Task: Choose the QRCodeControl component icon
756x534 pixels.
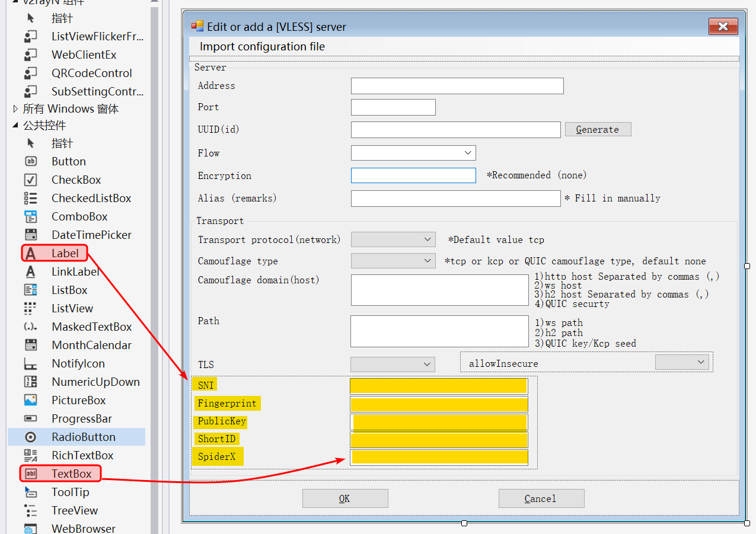Action: click(x=31, y=73)
